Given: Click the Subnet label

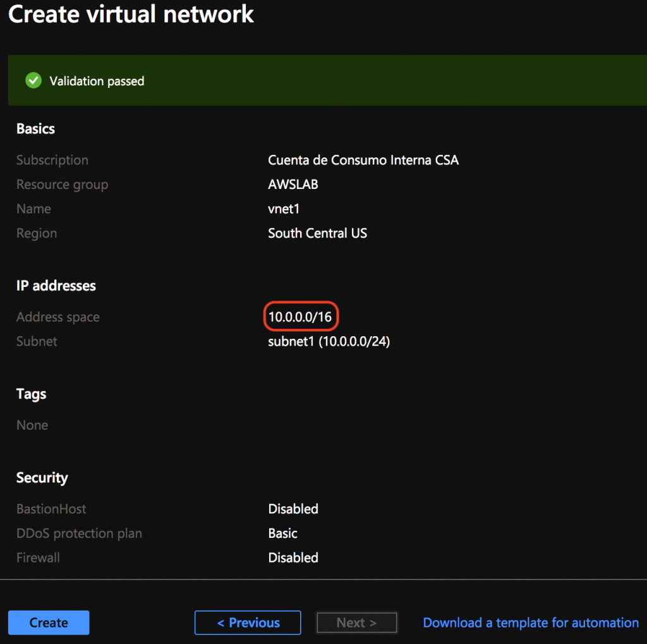Looking at the screenshot, I should pos(37,341).
